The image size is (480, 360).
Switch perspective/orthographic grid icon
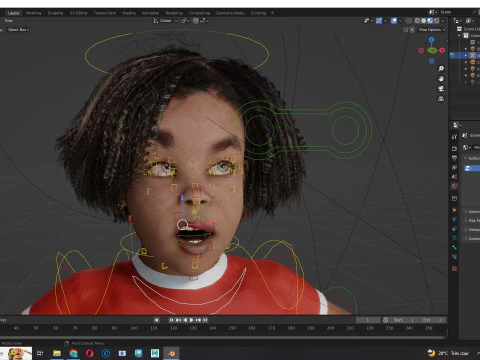pyautogui.click(x=441, y=99)
